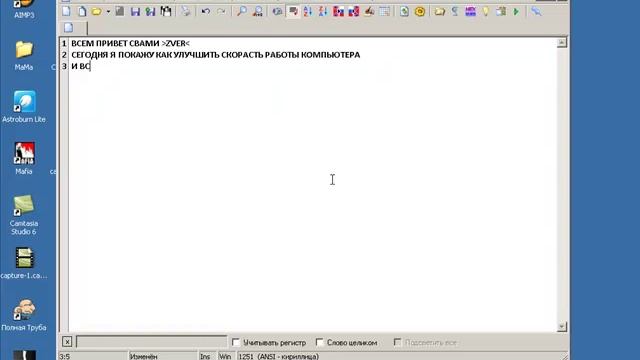Screen dimensions: 640x360
Task: Select the untitled document tab
Action: [x=73, y=28]
